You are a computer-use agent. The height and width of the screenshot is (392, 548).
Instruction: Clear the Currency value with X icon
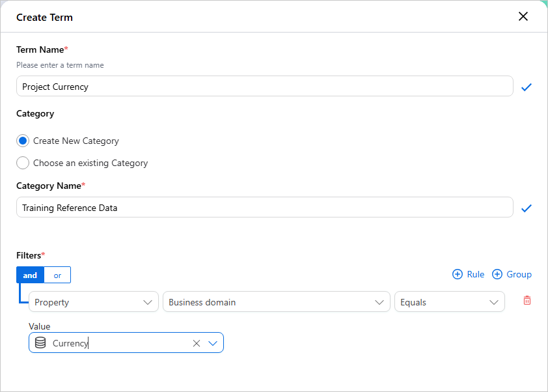pos(197,343)
